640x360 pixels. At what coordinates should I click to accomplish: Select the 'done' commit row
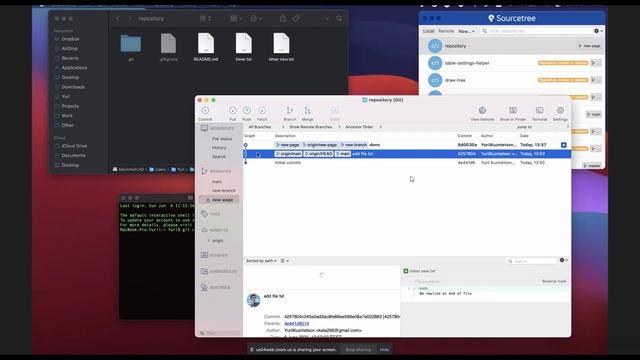407,145
